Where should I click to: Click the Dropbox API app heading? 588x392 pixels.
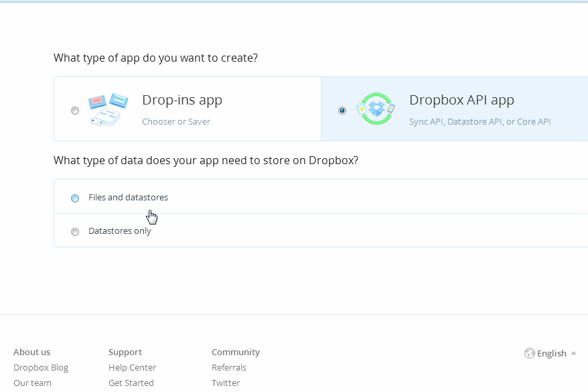click(461, 100)
